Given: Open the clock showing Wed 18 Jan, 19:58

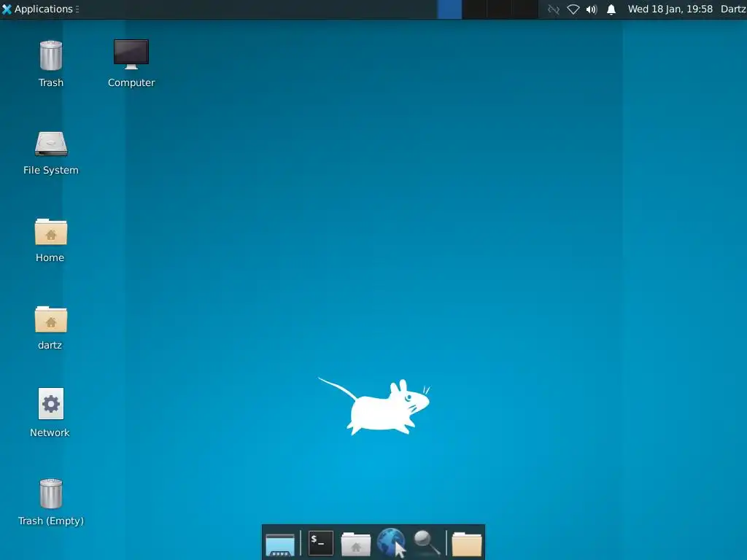Looking at the screenshot, I should (670, 9).
